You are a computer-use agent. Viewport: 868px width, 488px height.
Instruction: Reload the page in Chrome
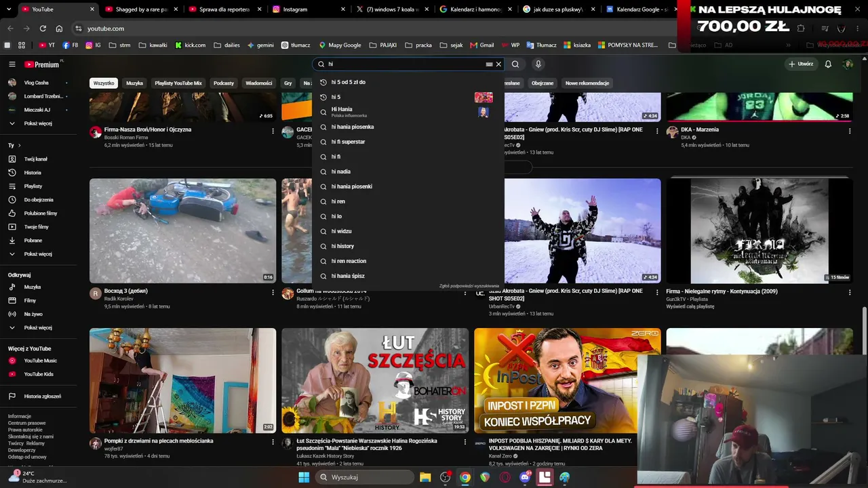pyautogui.click(x=43, y=28)
